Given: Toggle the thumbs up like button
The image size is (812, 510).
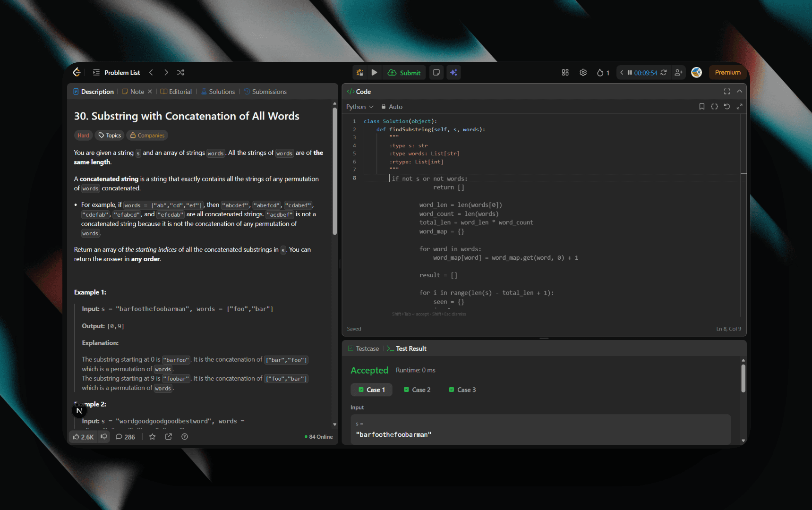Looking at the screenshot, I should [83, 437].
